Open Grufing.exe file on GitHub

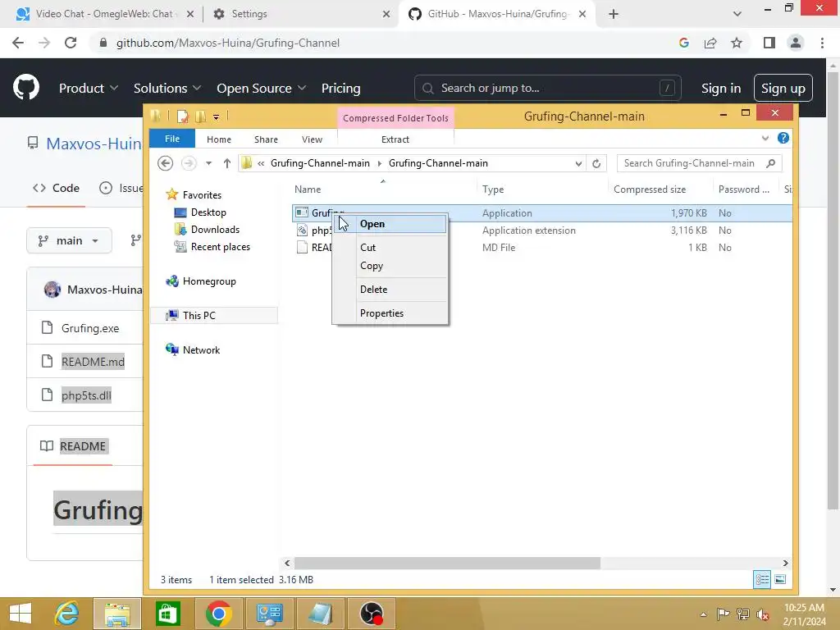(90, 328)
